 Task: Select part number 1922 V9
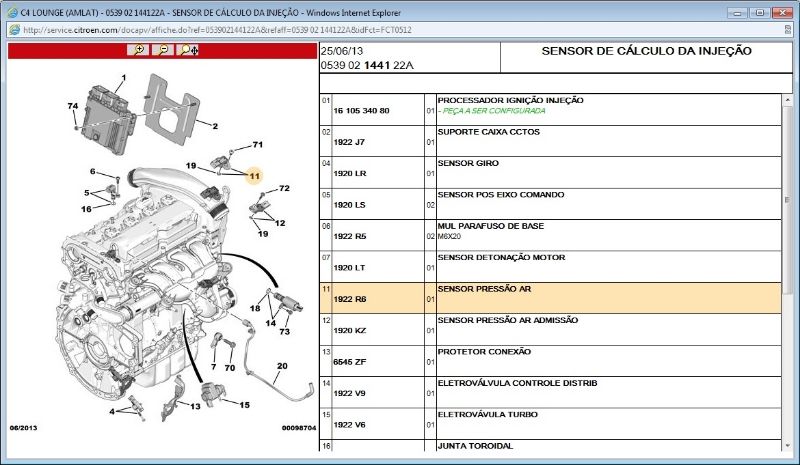tap(349, 394)
